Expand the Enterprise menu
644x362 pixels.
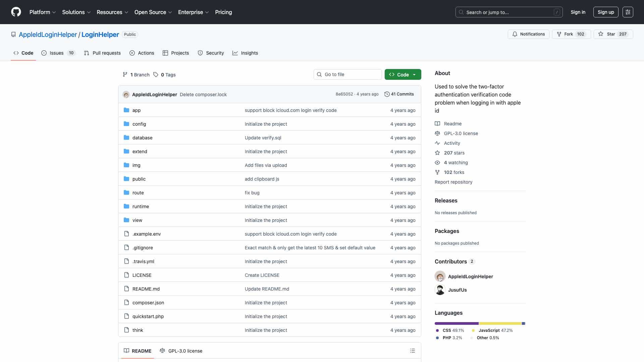tap(194, 12)
